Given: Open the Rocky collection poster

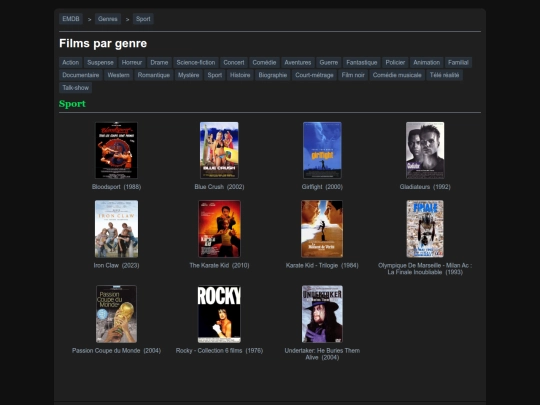Looking at the screenshot, I should click(219, 314).
